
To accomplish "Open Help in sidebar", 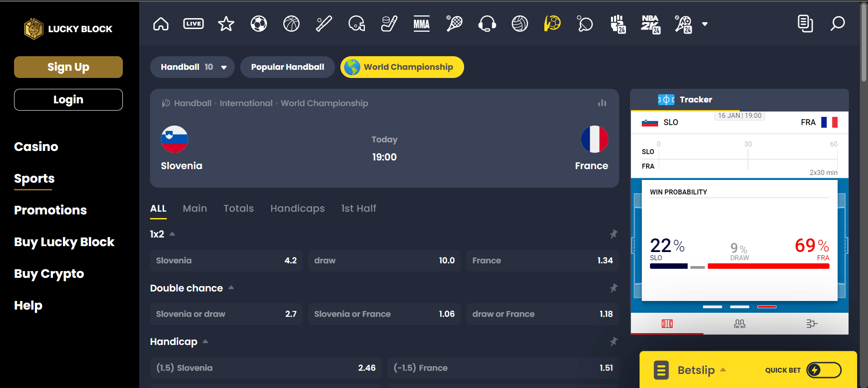I will [x=28, y=305].
